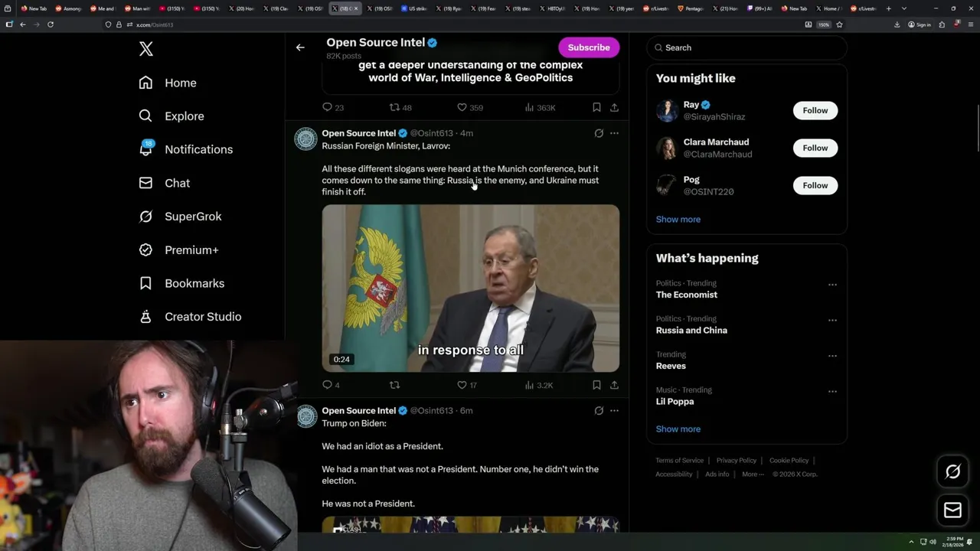The image size is (980, 551).
Task: Repost the top post with 48 reposts
Action: (400, 108)
